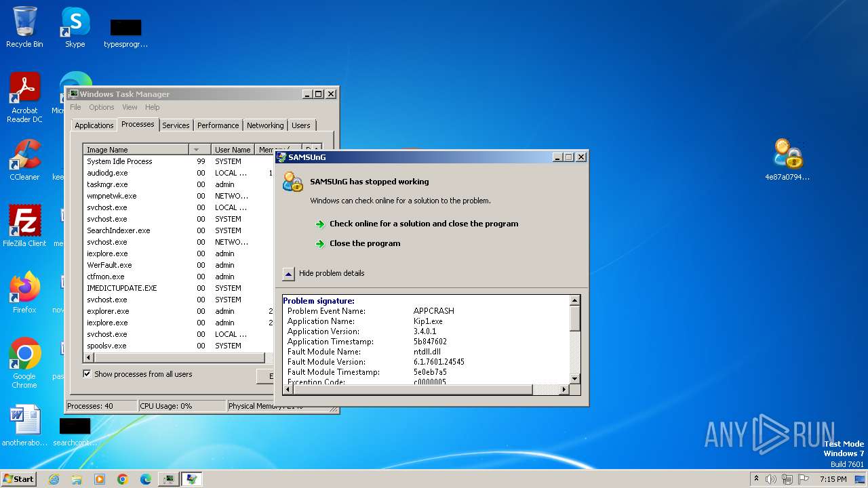Switch to the Applications tab

click(94, 125)
